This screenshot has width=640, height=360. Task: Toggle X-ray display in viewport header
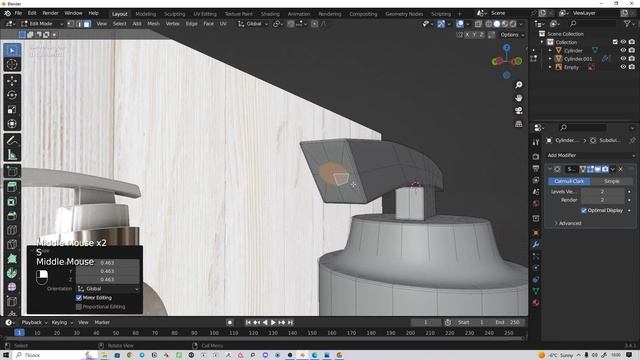click(x=478, y=24)
